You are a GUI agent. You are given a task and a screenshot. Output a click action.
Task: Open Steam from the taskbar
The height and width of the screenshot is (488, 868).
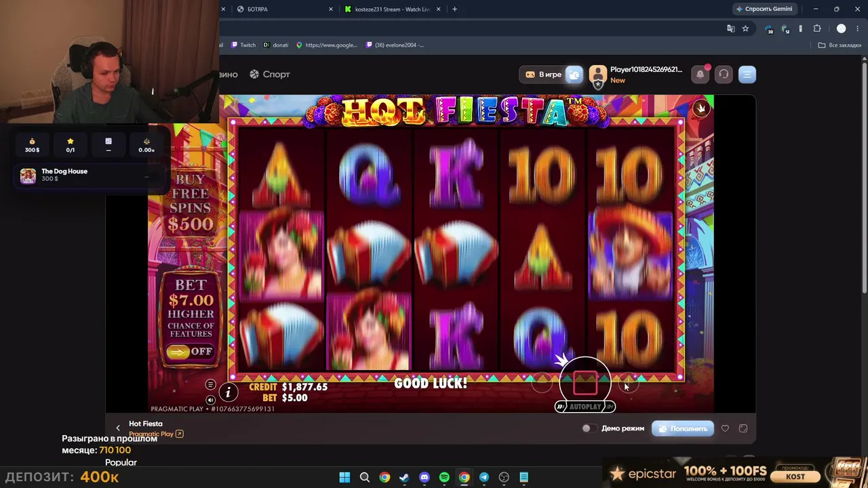point(404,477)
